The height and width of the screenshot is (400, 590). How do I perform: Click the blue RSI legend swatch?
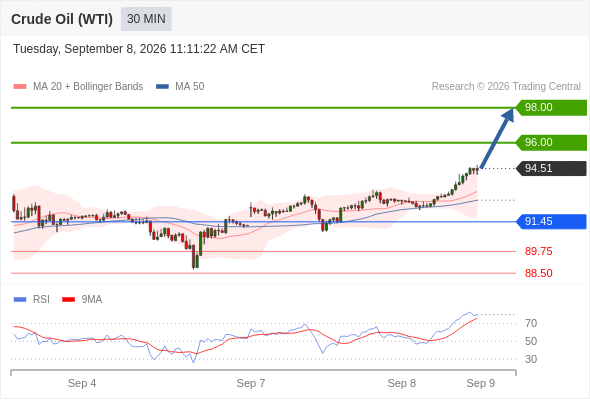pos(20,300)
